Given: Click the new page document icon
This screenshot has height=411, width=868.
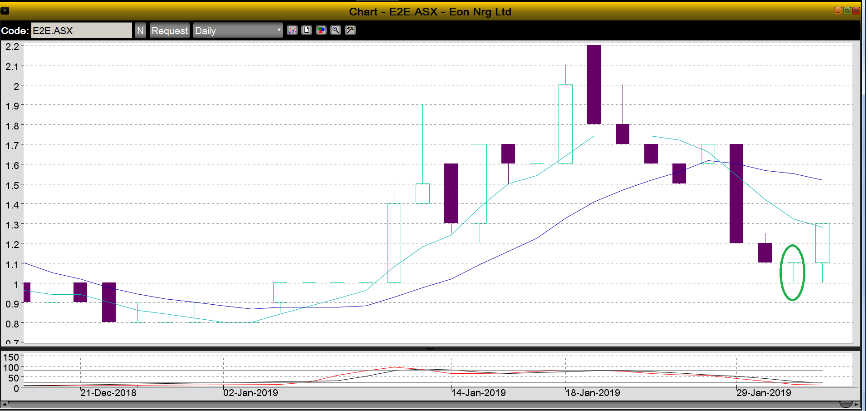Looking at the screenshot, I should (x=307, y=30).
